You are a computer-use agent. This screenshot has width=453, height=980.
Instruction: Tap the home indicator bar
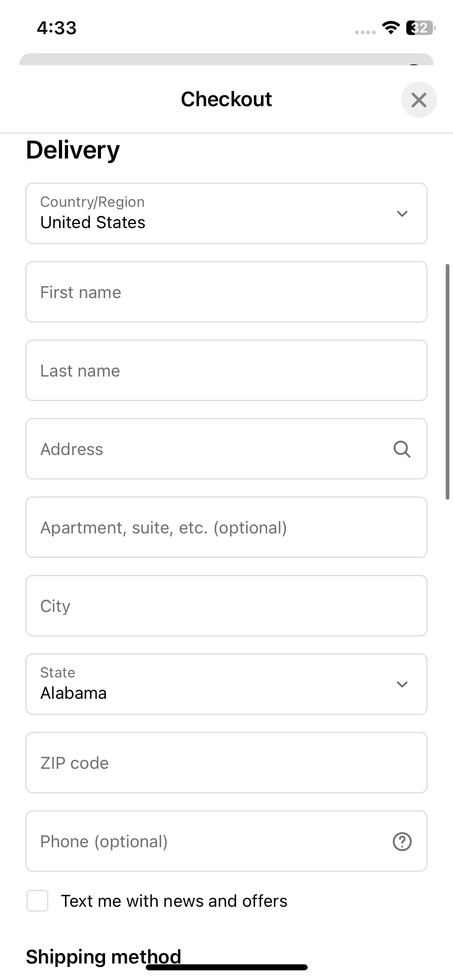227,967
